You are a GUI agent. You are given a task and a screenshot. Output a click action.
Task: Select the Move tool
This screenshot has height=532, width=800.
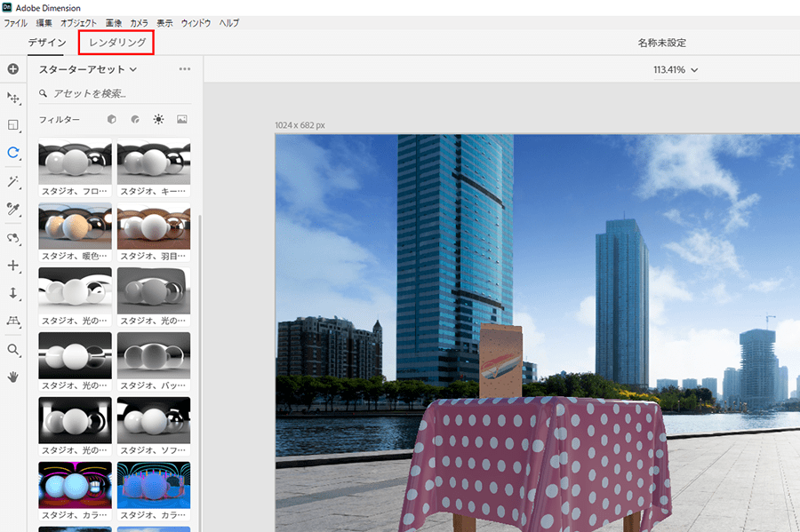[13, 97]
